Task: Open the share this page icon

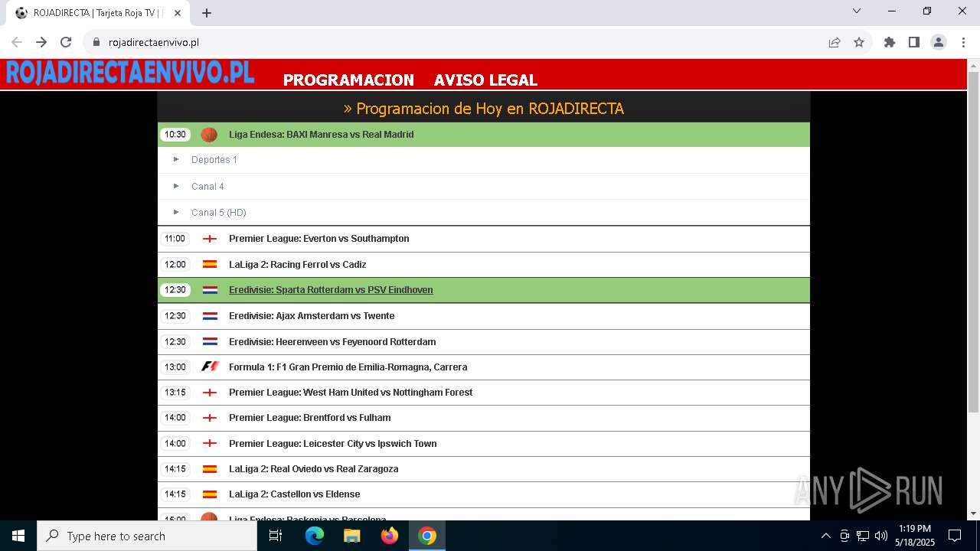Action: pos(835,42)
